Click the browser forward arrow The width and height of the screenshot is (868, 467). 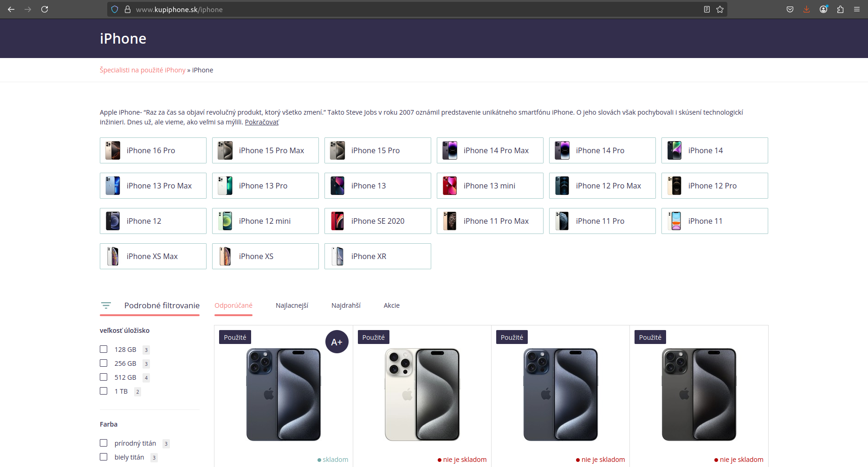[28, 9]
